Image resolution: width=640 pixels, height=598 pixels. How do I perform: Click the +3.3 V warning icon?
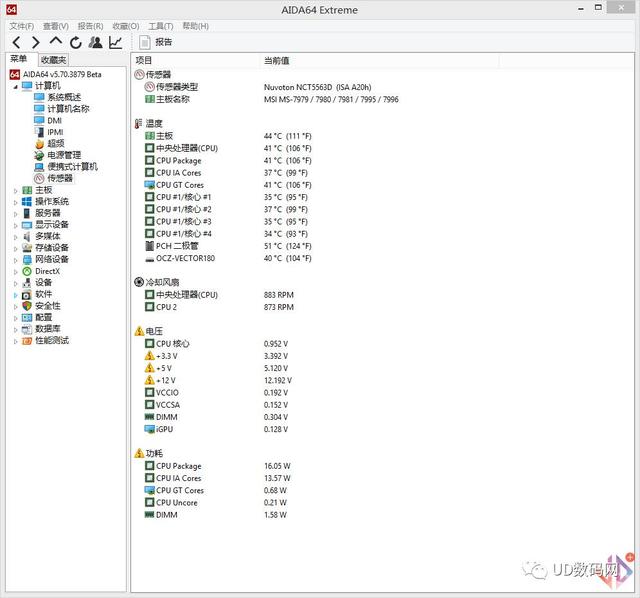[x=149, y=356]
